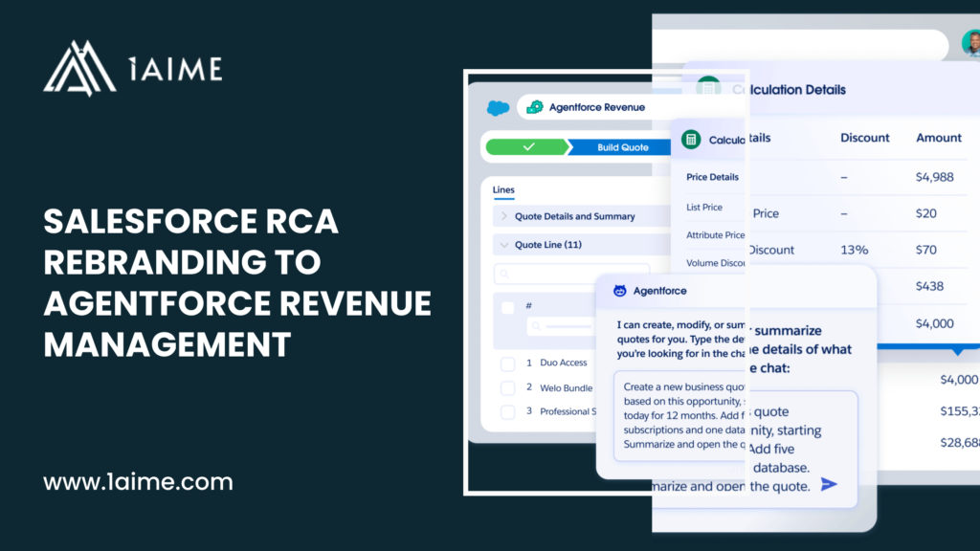
Task: Select the Build Quote stage
Action: pos(622,146)
